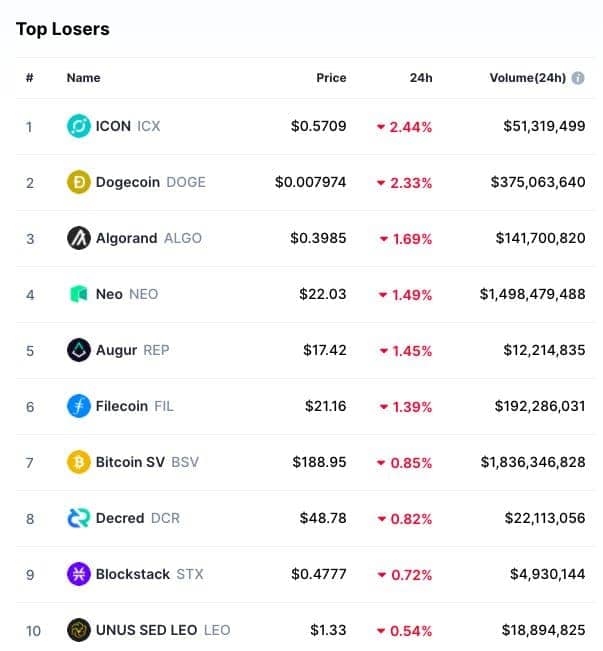This screenshot has width=603, height=651.
Task: Click the Filecoin blue logo
Action: pyautogui.click(x=78, y=406)
